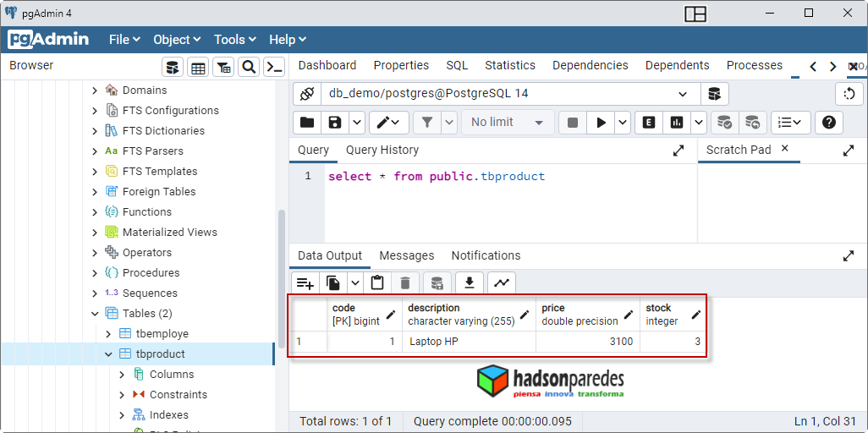The image size is (868, 433).
Task: Switch to the Dashboard tab
Action: (x=327, y=65)
